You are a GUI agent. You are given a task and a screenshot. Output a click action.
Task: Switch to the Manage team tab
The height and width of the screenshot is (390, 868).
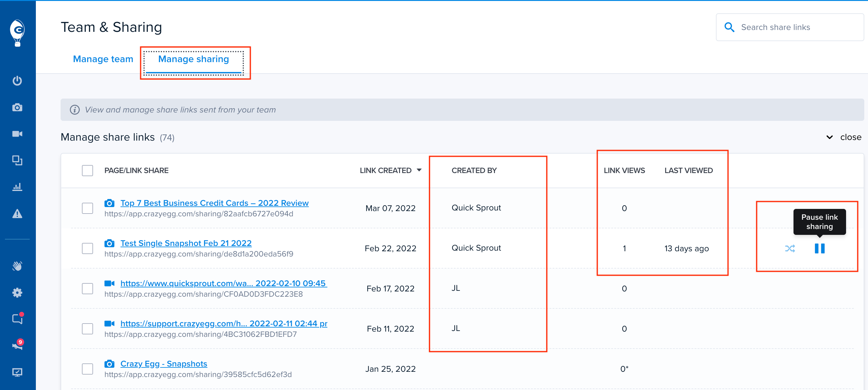[x=103, y=59]
